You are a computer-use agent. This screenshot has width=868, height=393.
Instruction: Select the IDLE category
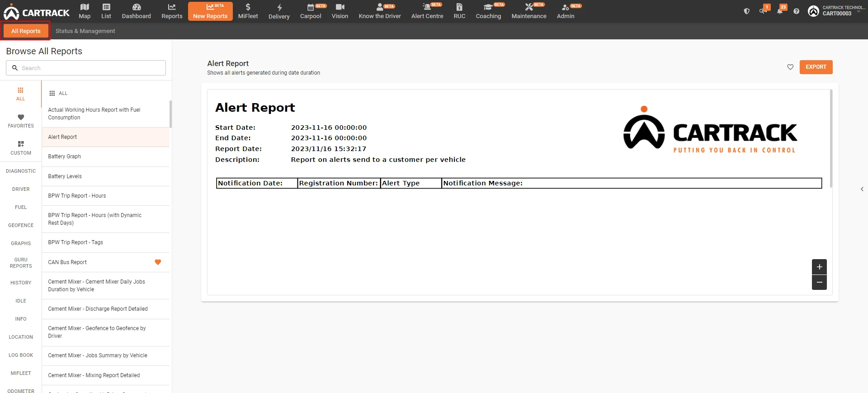[21, 301]
